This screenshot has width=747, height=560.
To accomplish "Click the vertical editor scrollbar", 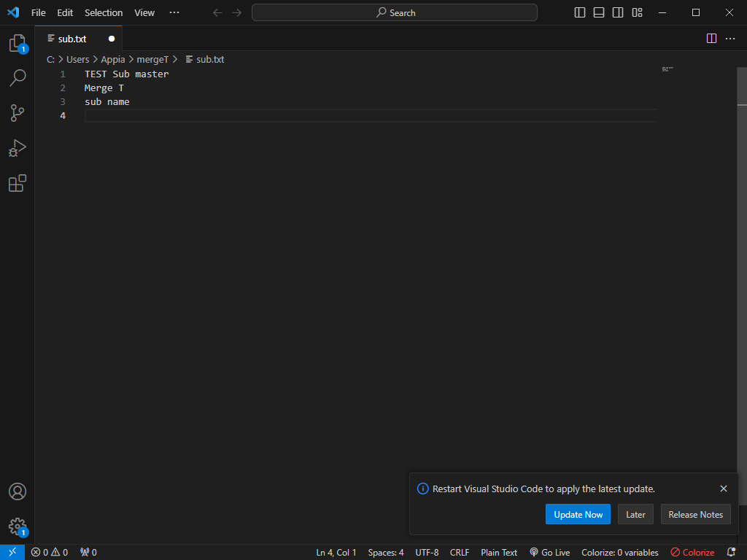I will pos(742,286).
